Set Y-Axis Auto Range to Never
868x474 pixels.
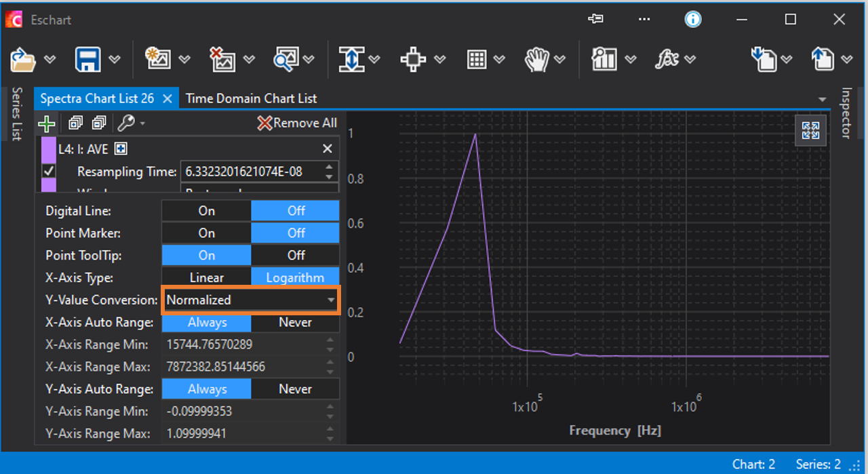click(296, 389)
